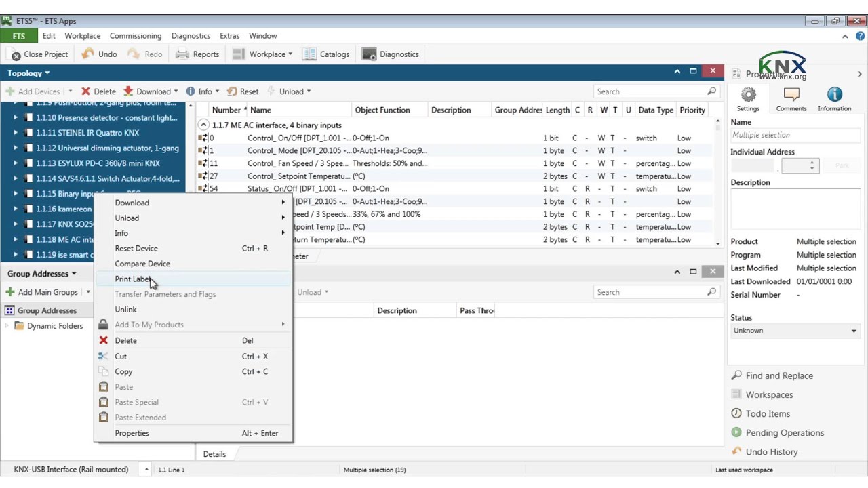Screen dimensions: 868x488
Task: Open the Group Addresses panel title dropdown
Action: 42,274
